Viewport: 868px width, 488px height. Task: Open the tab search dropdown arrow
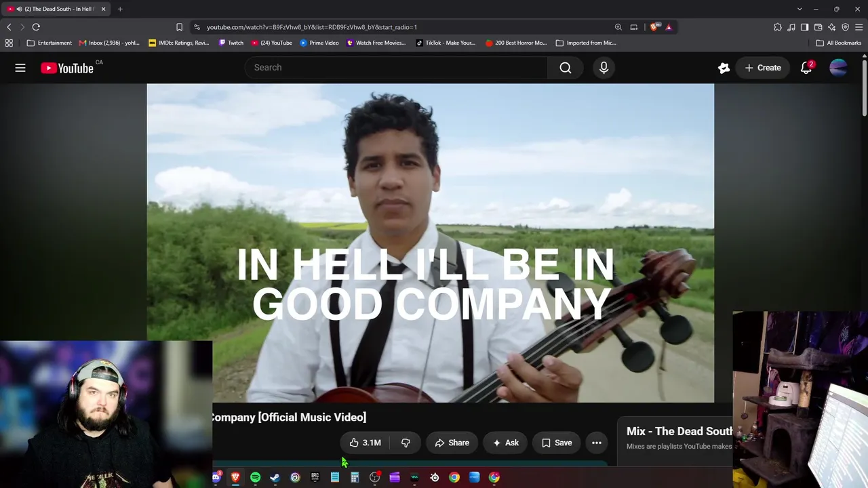click(x=800, y=9)
